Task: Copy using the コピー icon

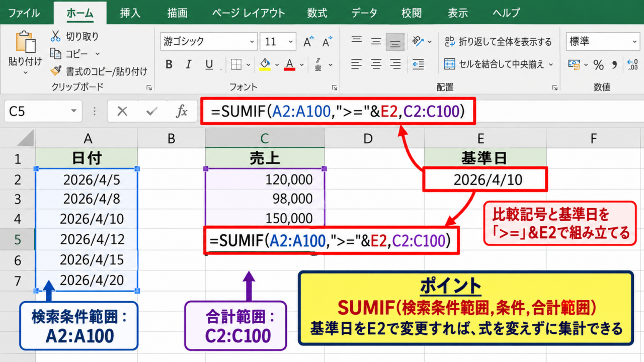Action: click(55, 53)
